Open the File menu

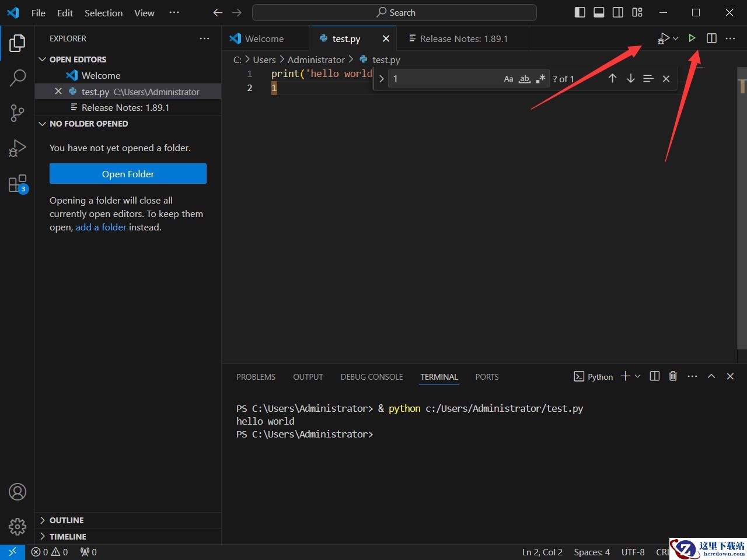click(39, 13)
